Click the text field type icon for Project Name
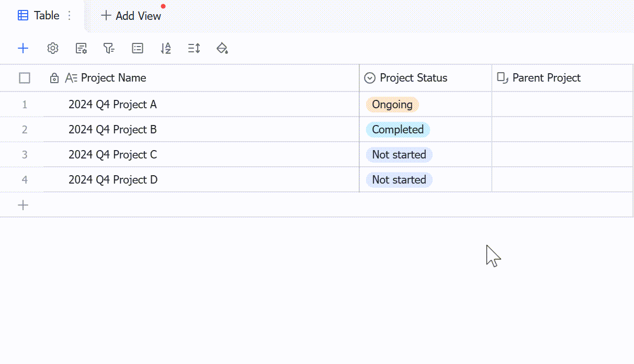Screen dimensions: 634x364 [71, 78]
